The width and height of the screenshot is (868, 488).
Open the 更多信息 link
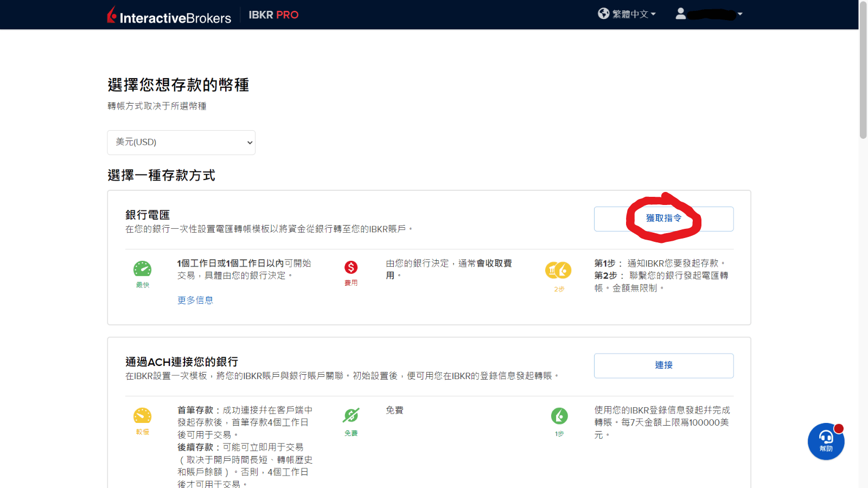pyautogui.click(x=195, y=299)
